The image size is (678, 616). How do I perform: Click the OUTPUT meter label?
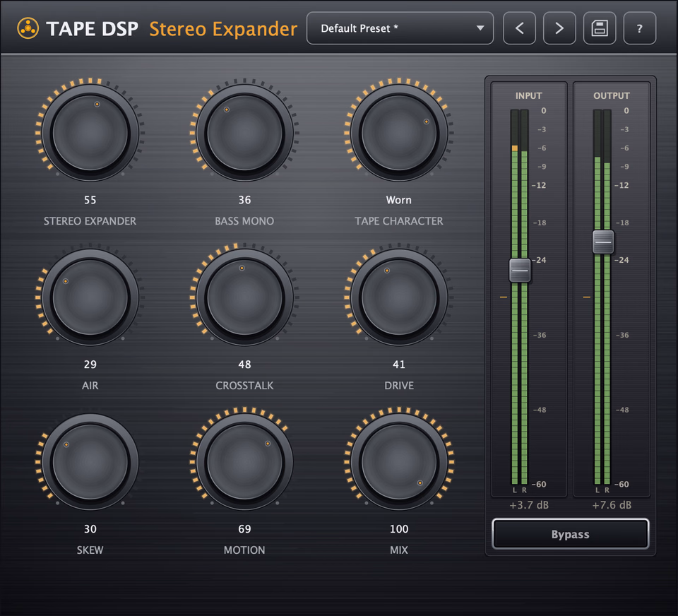612,95
